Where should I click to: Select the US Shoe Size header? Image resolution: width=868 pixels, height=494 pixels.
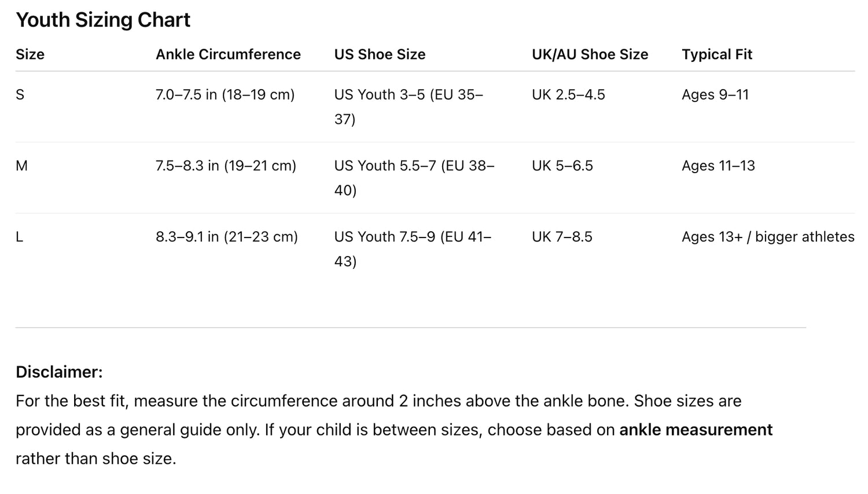(380, 54)
